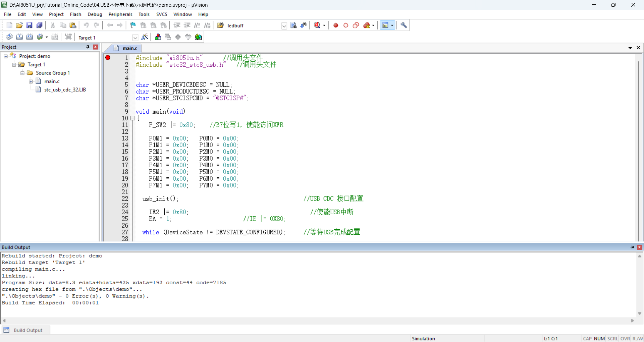Open debug session dropdown arrow

point(324,25)
